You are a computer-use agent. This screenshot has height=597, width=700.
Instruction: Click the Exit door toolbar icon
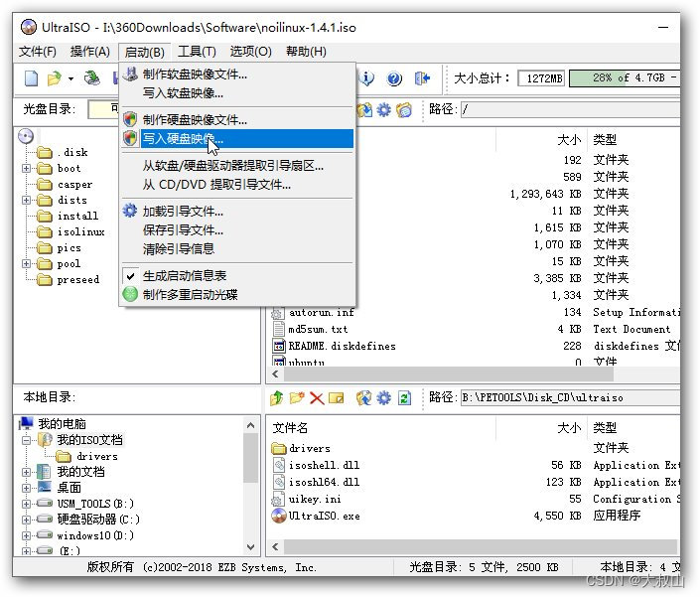pyautogui.click(x=422, y=78)
